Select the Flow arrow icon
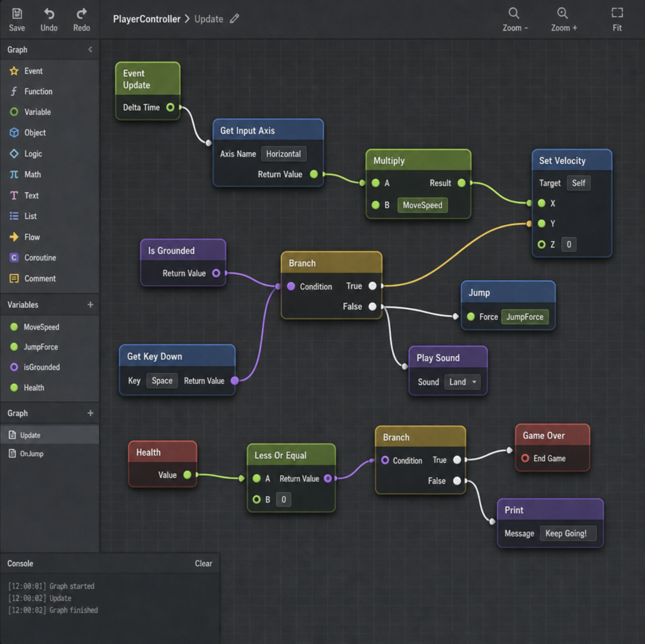Viewport: 645px width, 644px height. pyautogui.click(x=14, y=237)
